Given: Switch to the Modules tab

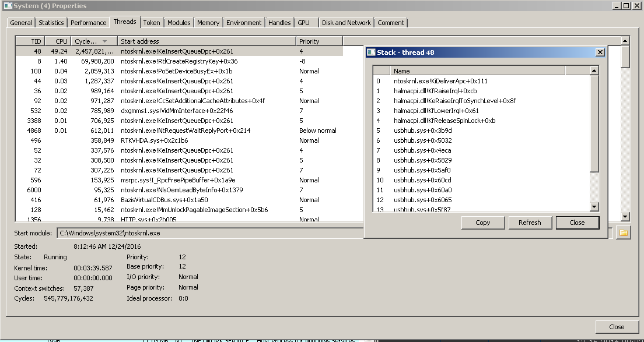Looking at the screenshot, I should [x=178, y=23].
